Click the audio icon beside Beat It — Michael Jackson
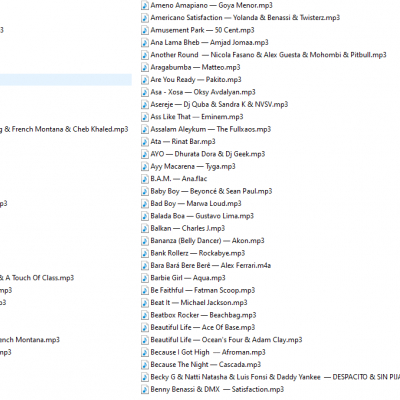The image size is (400, 400). [145, 303]
